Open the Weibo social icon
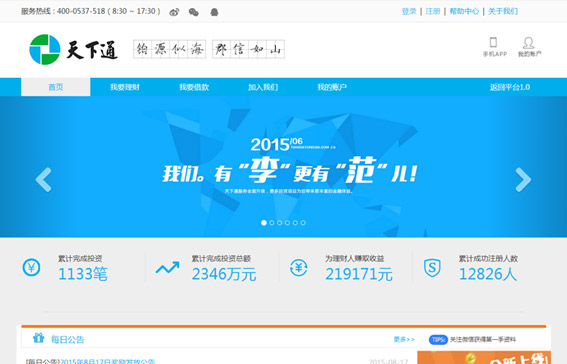 click(x=174, y=12)
